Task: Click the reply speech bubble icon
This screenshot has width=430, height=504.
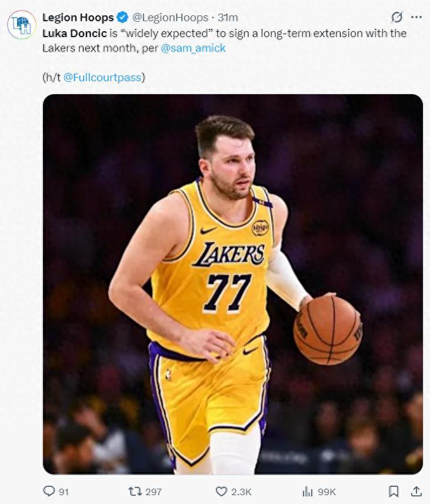Action: [49, 491]
